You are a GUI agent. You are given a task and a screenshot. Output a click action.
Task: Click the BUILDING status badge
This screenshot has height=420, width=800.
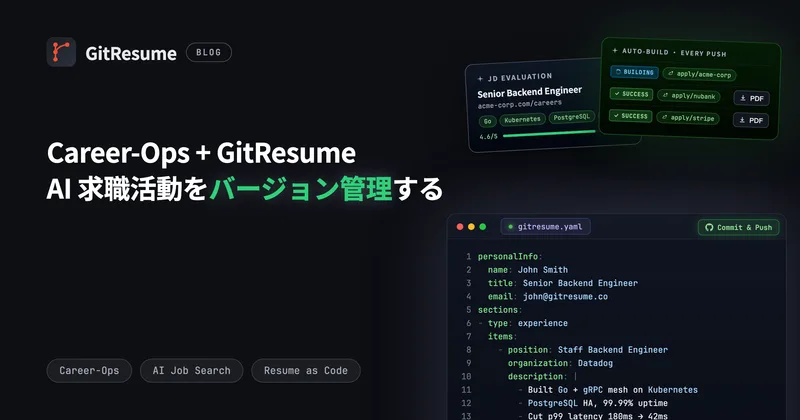click(634, 72)
